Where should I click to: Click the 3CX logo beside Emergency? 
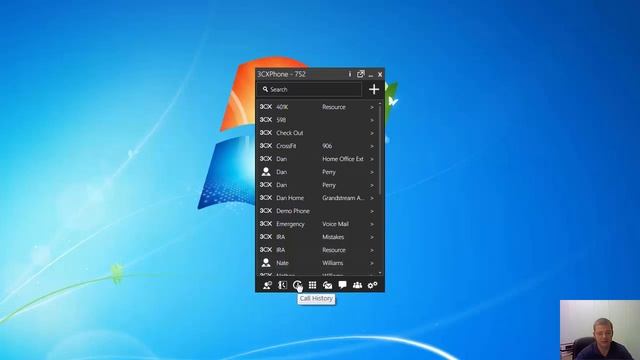(266, 224)
